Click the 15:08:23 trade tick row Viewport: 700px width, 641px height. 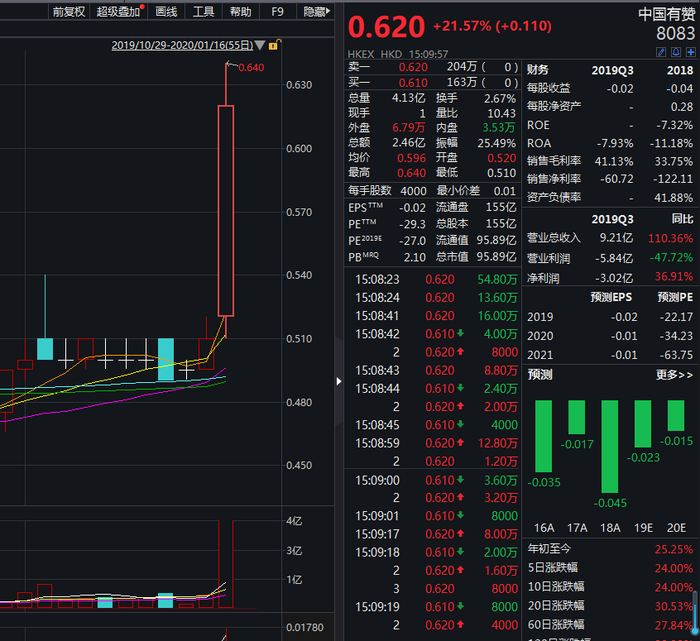pyautogui.click(x=432, y=280)
